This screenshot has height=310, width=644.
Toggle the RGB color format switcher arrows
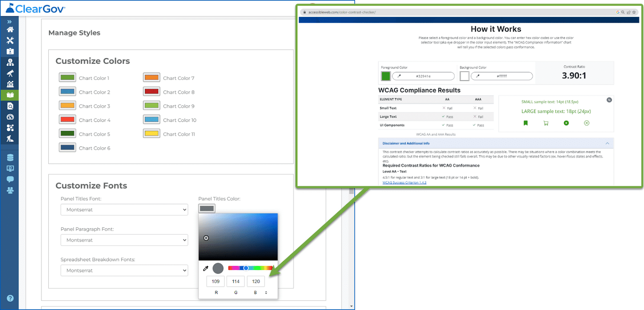266,293
